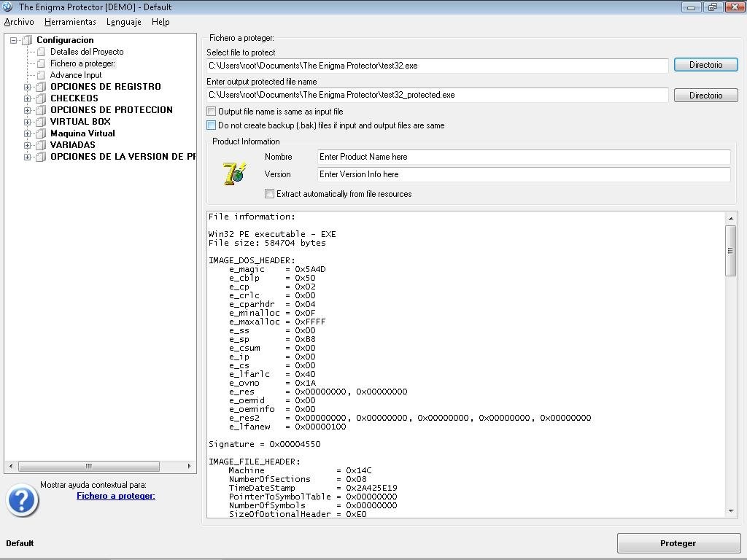747x560 pixels.
Task: Click the Maquina Virtual folder icon
Action: click(41, 133)
